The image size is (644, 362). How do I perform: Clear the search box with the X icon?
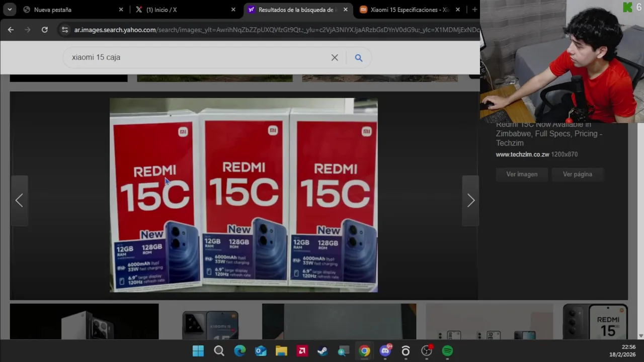pos(335,57)
